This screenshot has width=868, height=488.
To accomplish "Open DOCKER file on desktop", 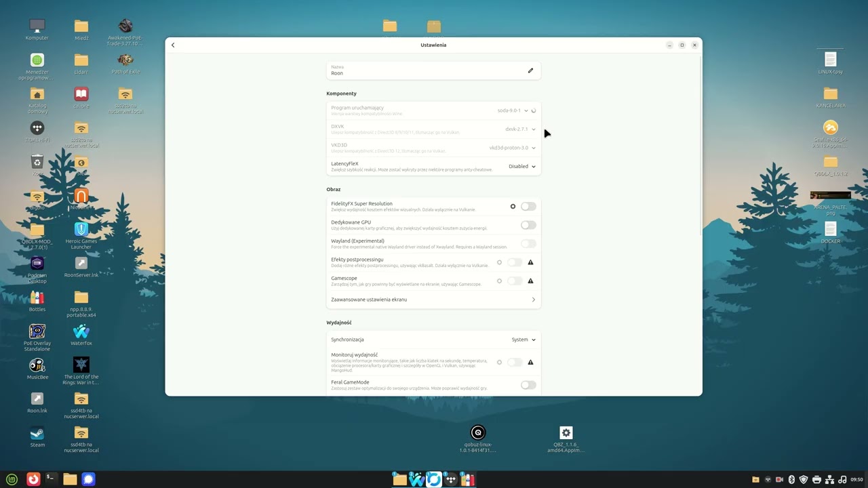I will click(830, 232).
